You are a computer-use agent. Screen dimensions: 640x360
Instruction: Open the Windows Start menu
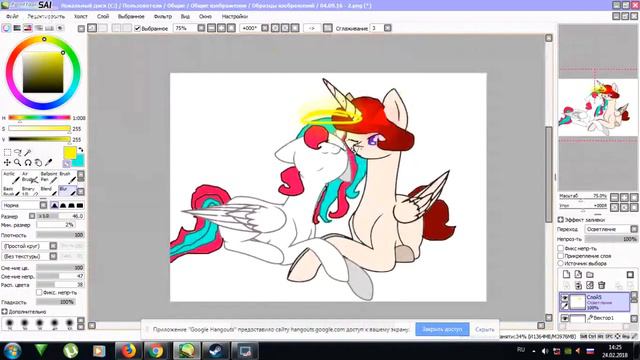[x=12, y=351]
